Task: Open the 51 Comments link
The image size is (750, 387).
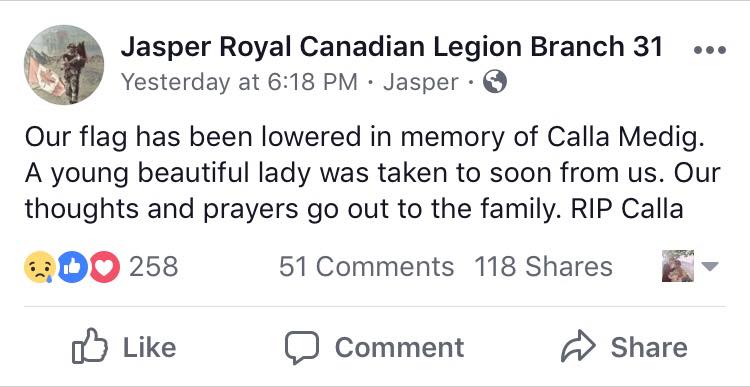Action: [x=366, y=267]
